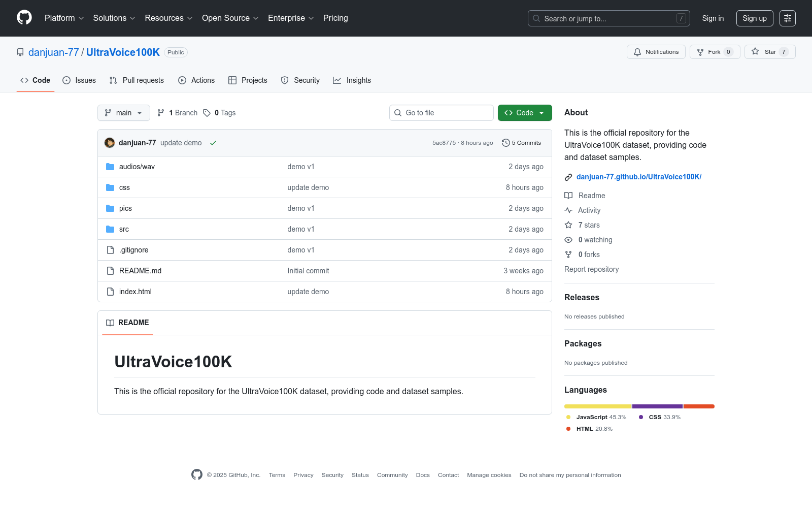Click Do not share my personal information
Viewport: 812px width, 508px height.
570,475
